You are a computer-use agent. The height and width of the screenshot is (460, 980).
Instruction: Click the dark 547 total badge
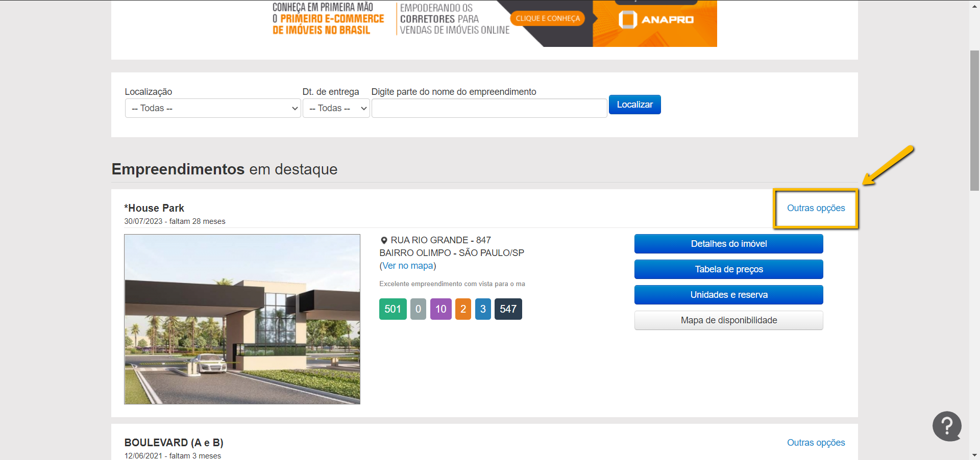[x=508, y=309]
